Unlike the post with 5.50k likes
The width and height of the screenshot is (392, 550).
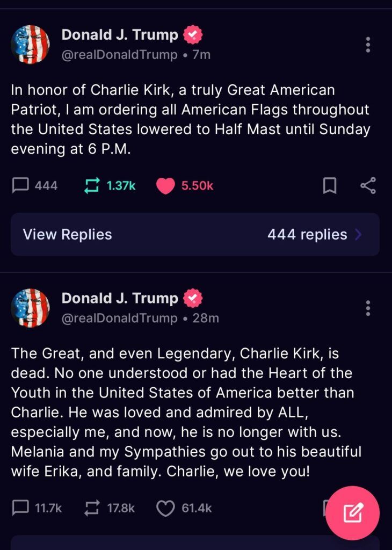[165, 186]
